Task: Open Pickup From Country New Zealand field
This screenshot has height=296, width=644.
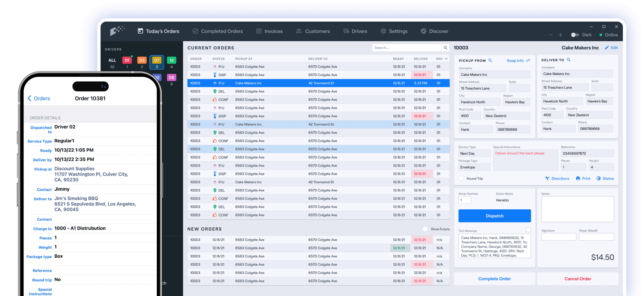Action: (507, 116)
